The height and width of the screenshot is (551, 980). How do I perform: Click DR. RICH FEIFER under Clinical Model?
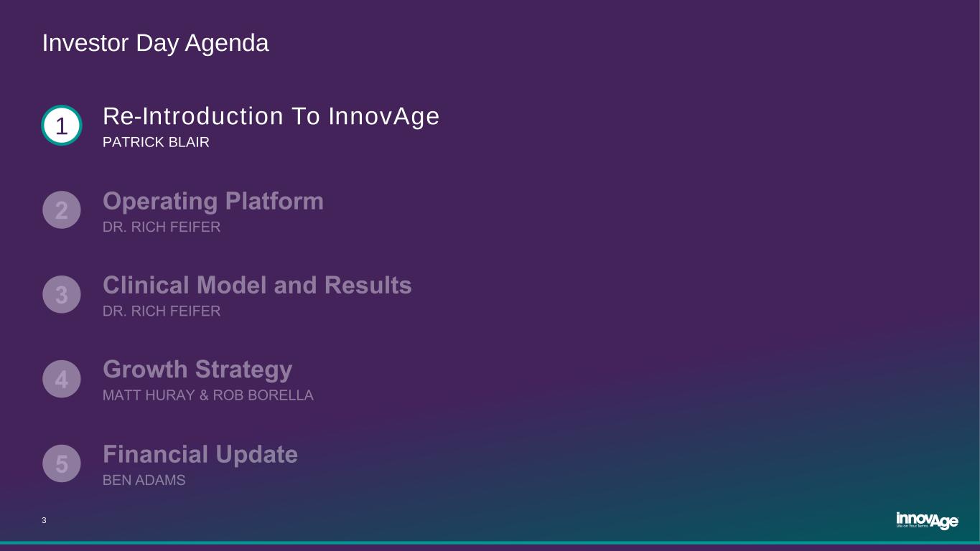162,311
